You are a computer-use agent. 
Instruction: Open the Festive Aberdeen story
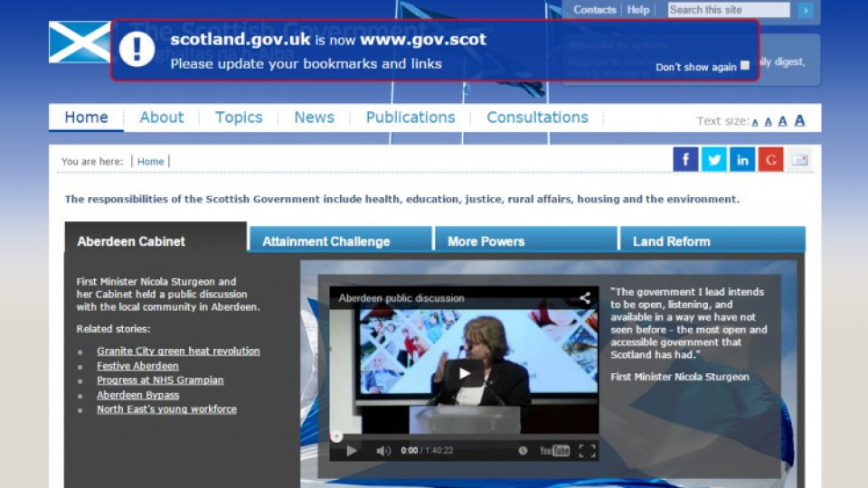pos(137,366)
